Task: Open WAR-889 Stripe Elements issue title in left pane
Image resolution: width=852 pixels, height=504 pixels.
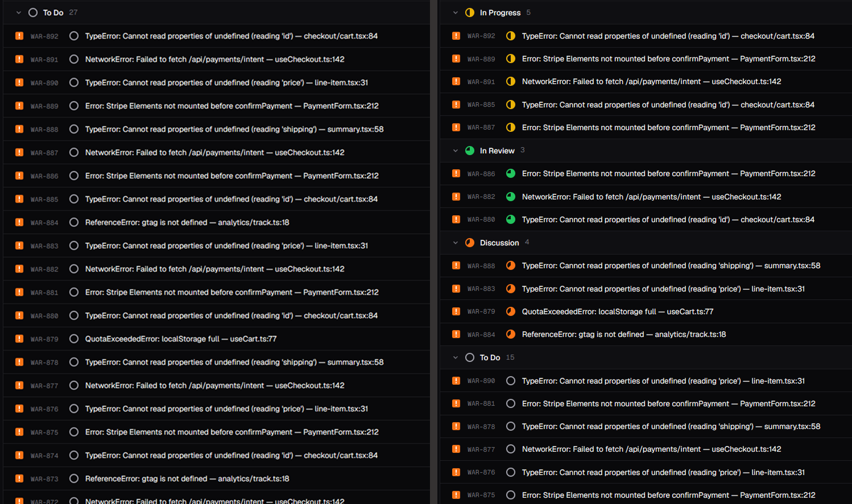Action: pyautogui.click(x=232, y=106)
